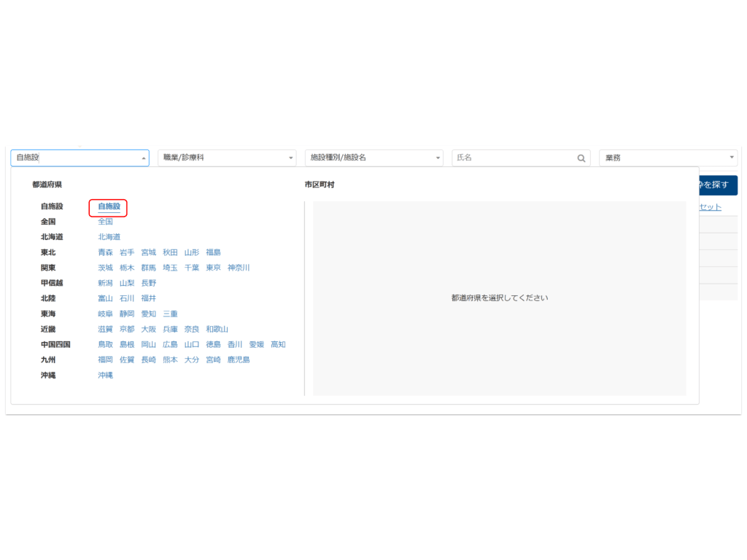
Task: Click 神奈川 prefecture link
Action: 239,268
